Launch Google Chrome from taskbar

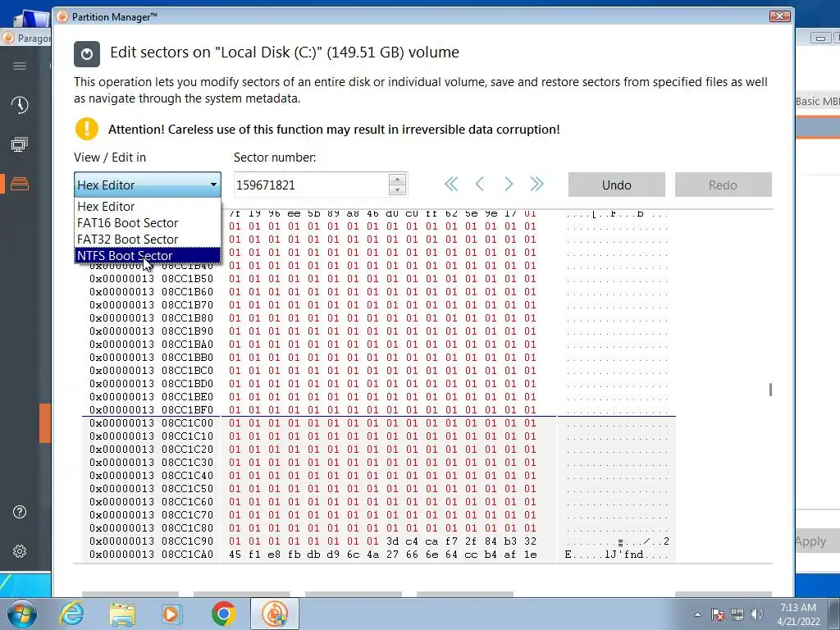pos(223,614)
